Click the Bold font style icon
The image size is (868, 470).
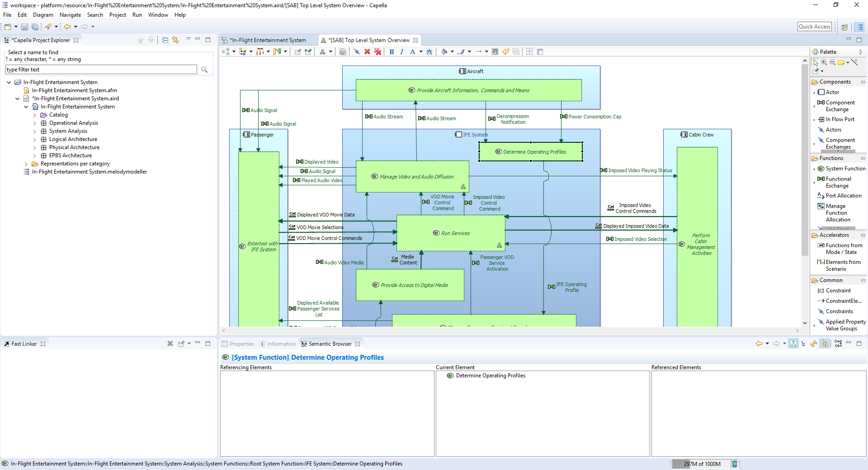pos(392,52)
